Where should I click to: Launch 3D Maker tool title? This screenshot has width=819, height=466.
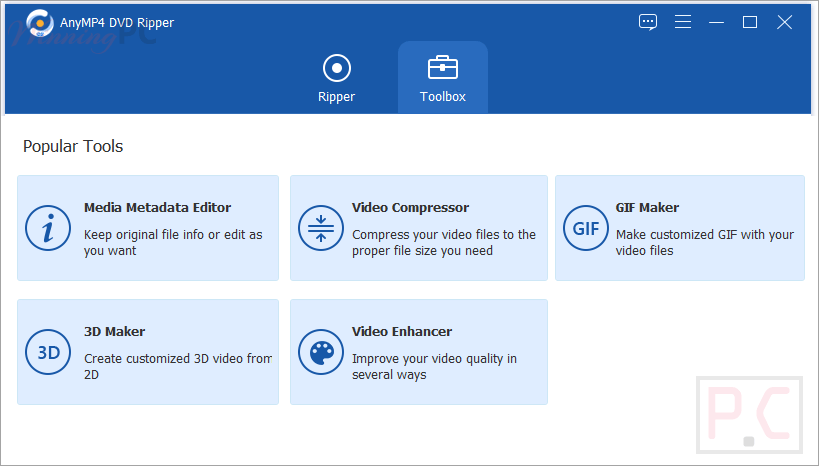pos(114,331)
